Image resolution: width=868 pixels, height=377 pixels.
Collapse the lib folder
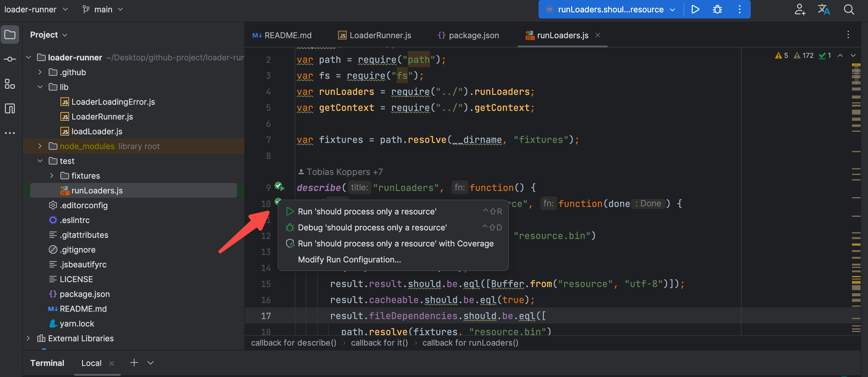tap(40, 87)
